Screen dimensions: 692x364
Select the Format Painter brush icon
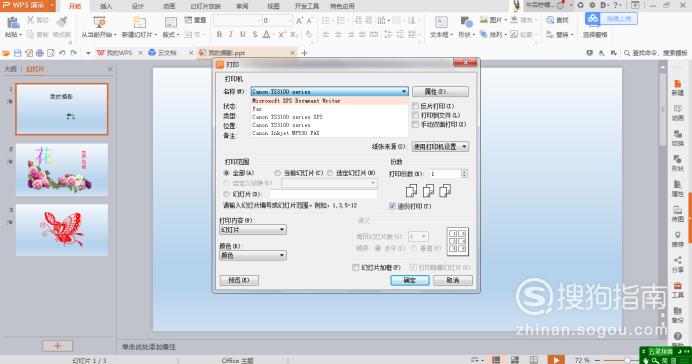tap(62, 22)
